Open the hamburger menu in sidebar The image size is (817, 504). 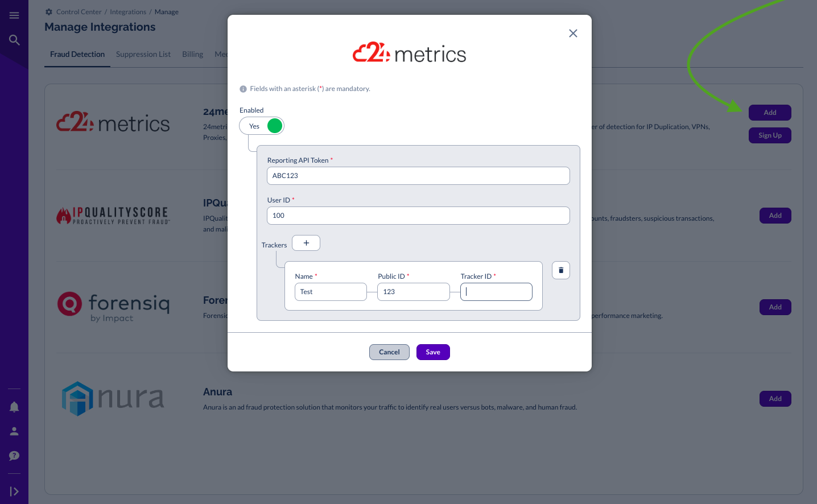click(14, 15)
